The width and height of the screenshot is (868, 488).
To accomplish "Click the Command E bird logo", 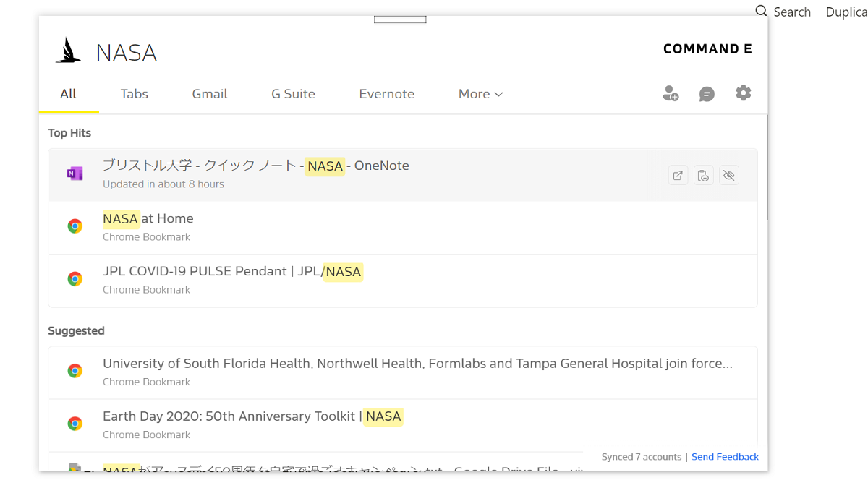I will 68,51.
